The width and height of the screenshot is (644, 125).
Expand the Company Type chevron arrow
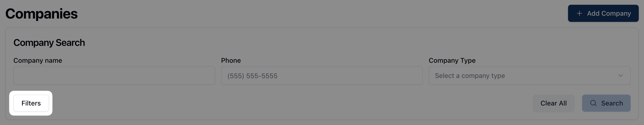[x=620, y=76]
